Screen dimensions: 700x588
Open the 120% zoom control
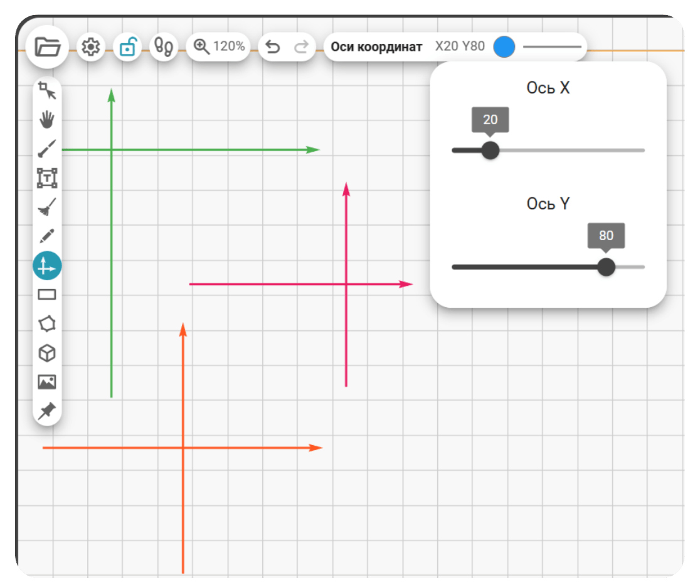coord(219,46)
